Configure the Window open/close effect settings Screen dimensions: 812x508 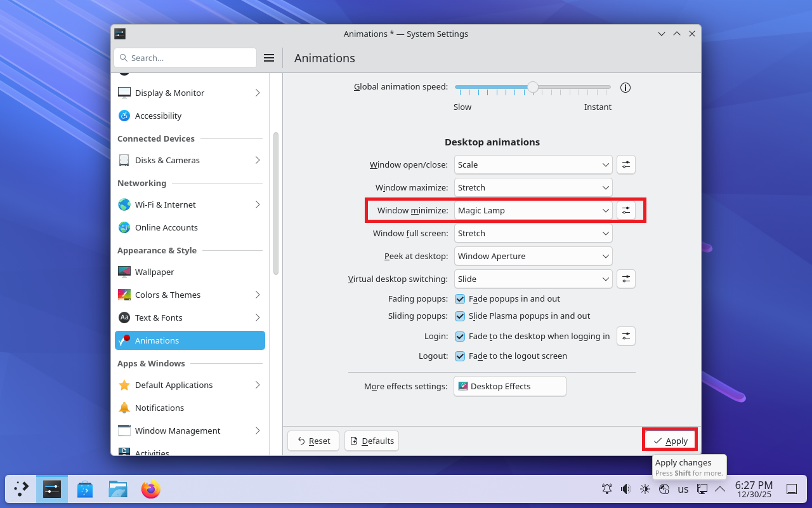(x=625, y=164)
